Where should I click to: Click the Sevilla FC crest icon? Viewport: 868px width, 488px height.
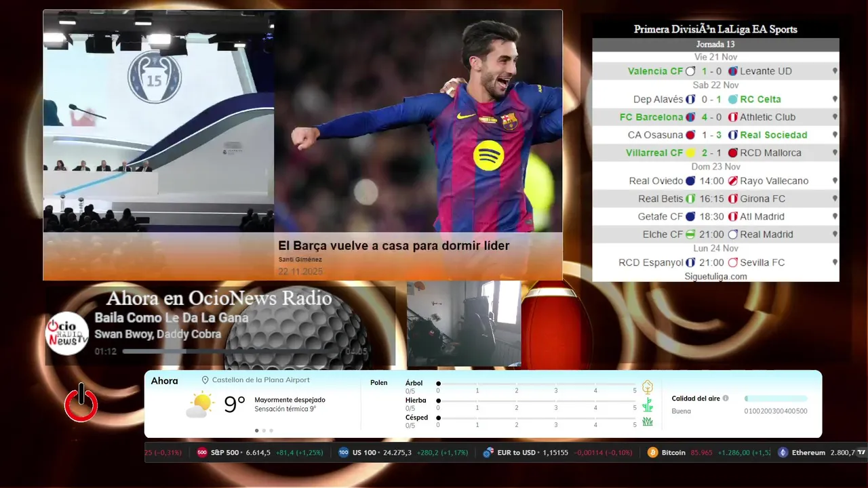733,262
